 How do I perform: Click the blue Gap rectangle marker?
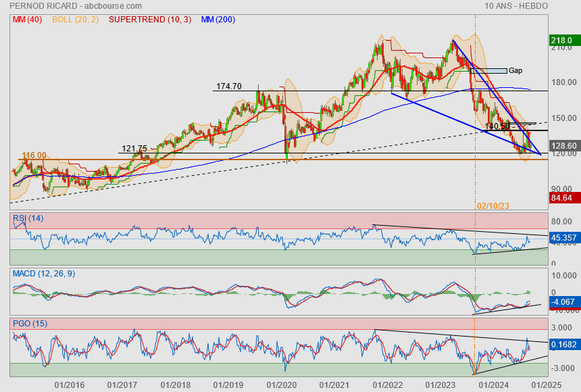488,70
